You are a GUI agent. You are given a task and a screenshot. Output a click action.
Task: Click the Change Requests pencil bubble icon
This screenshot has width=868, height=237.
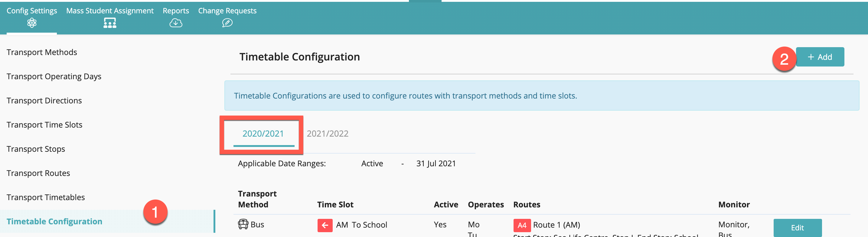[x=227, y=23]
